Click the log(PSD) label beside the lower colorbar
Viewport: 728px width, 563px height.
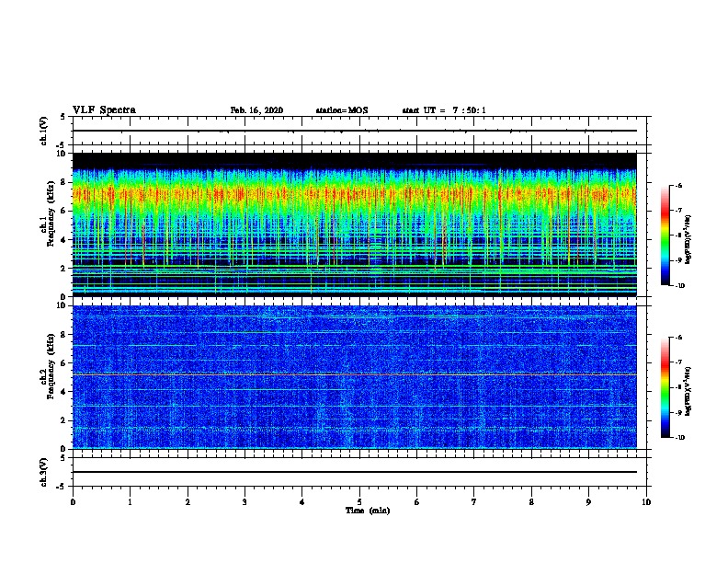[x=688, y=391]
